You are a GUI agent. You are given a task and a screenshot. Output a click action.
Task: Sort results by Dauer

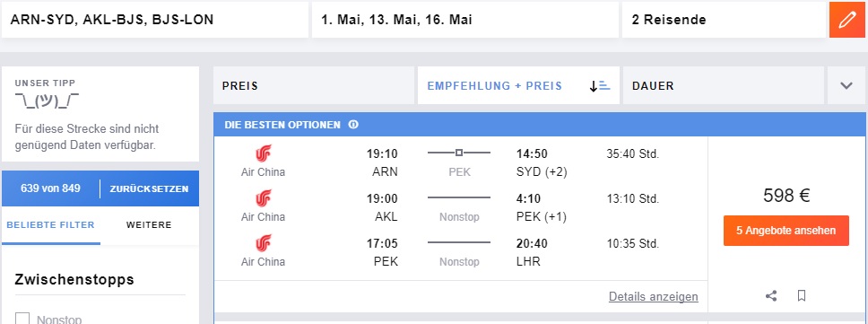pos(723,86)
